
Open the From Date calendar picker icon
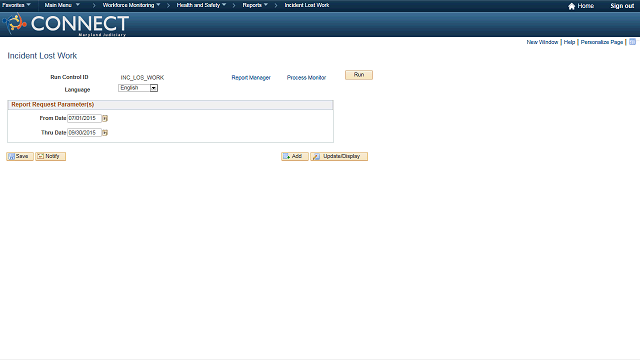105,118
